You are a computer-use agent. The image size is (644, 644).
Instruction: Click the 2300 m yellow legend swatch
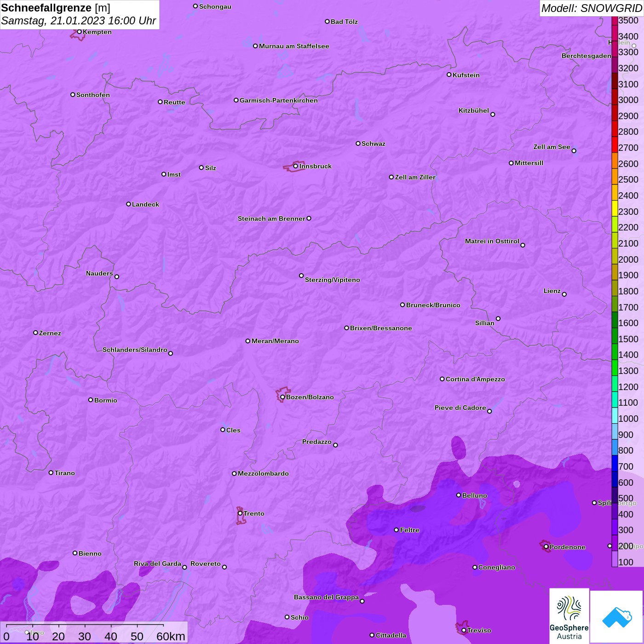point(615,208)
